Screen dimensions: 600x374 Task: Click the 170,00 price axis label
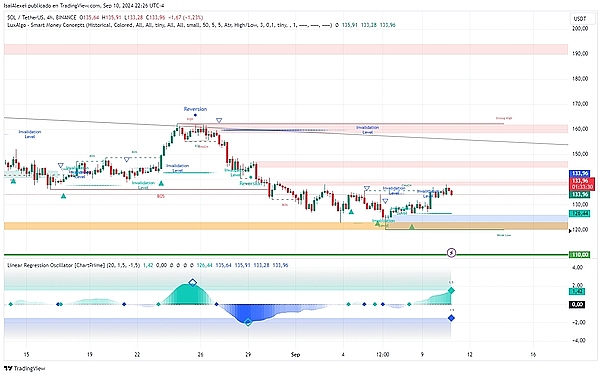tap(580, 104)
